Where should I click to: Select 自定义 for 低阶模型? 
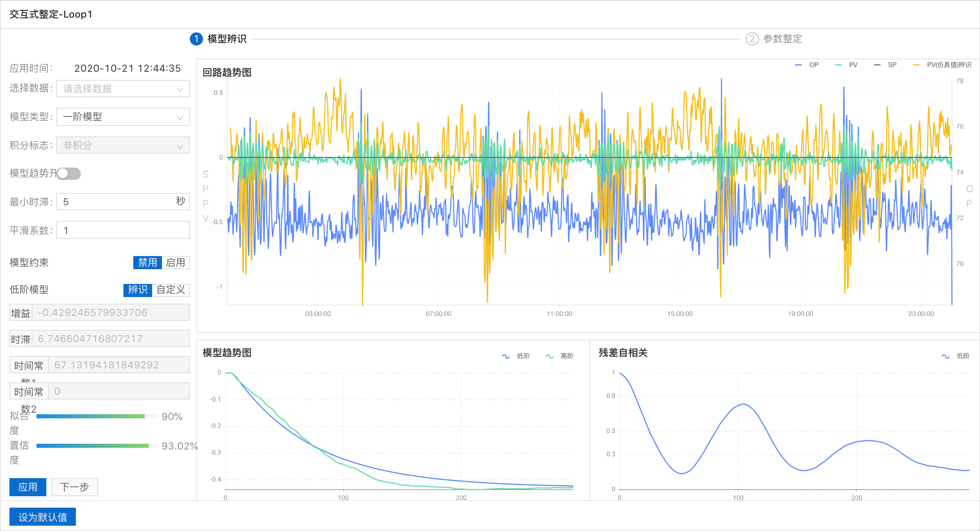171,290
